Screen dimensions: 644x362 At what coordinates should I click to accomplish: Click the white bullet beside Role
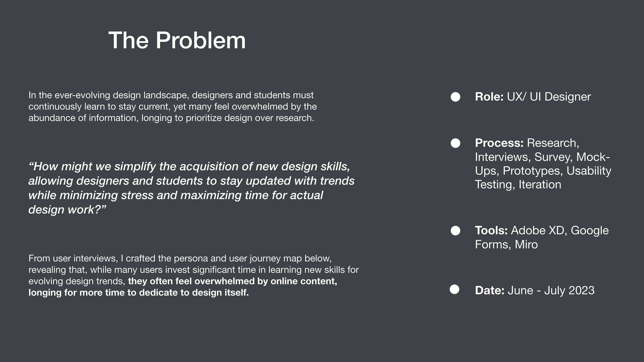pos(455,97)
